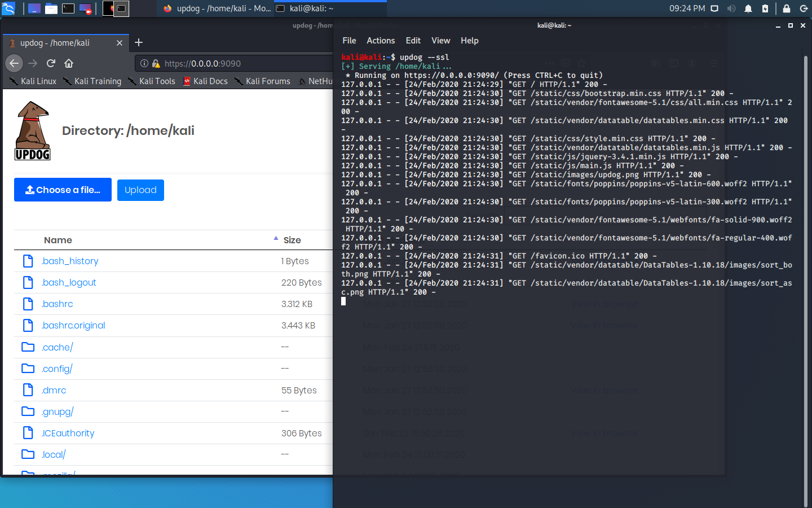Click the updog dog logo
Image resolution: width=812 pixels, height=508 pixels.
pos(32,130)
